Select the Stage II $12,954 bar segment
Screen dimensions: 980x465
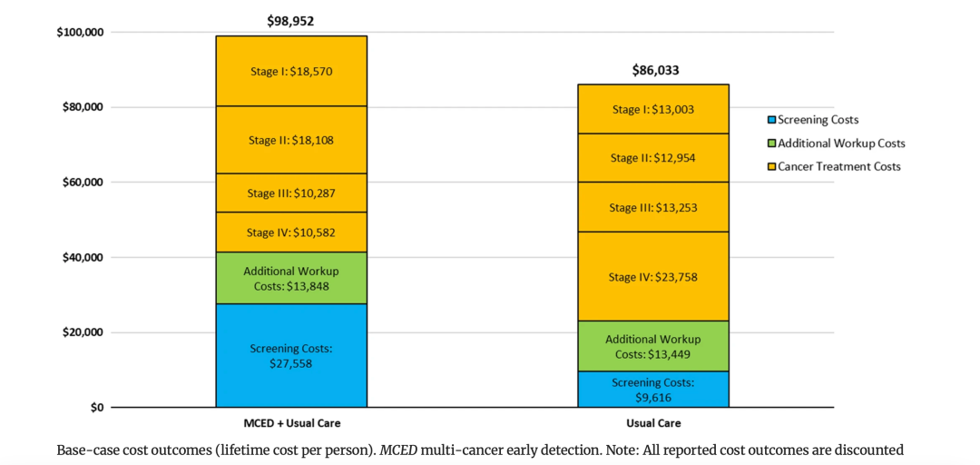[x=653, y=157]
